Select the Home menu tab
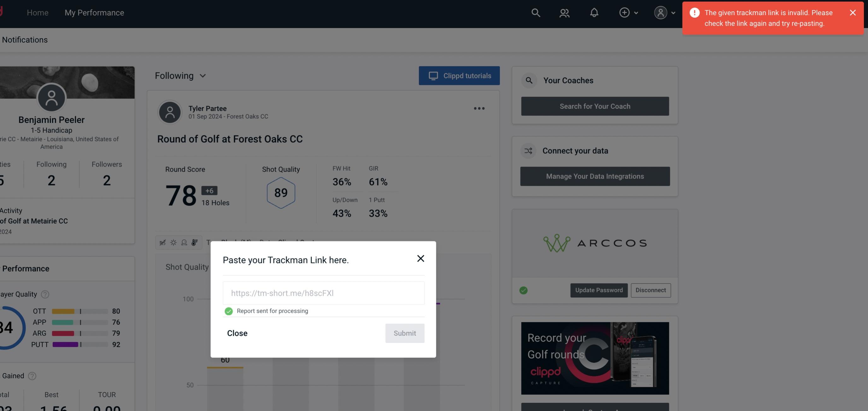Viewport: 868px width, 411px height. click(x=37, y=12)
